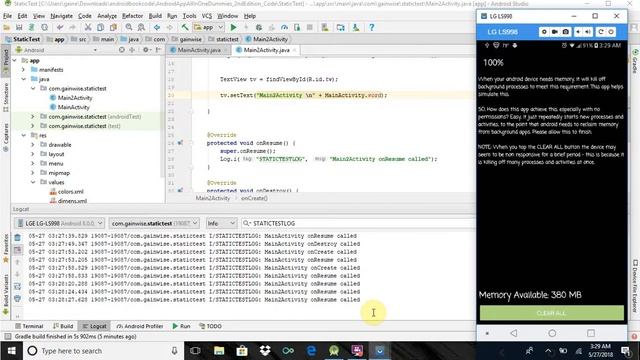Image resolution: width=640 pixels, height=360 pixels.
Task: Open the File menu
Action: (7, 16)
